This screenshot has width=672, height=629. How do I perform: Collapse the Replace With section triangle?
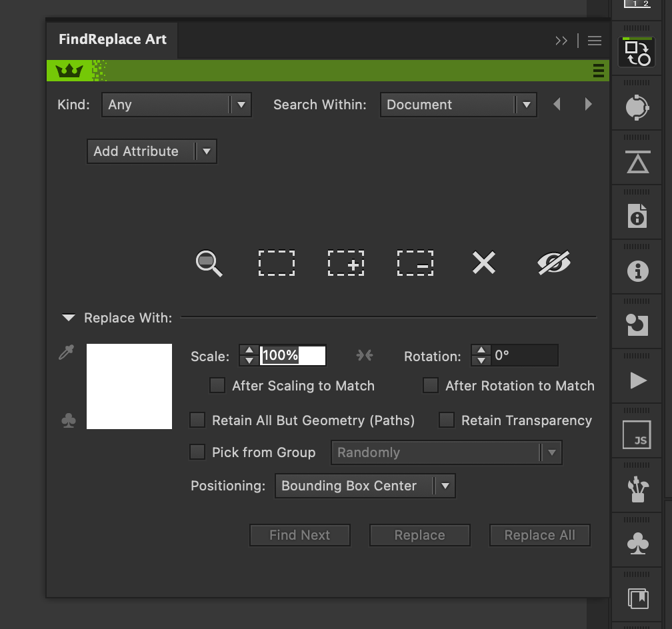click(68, 318)
